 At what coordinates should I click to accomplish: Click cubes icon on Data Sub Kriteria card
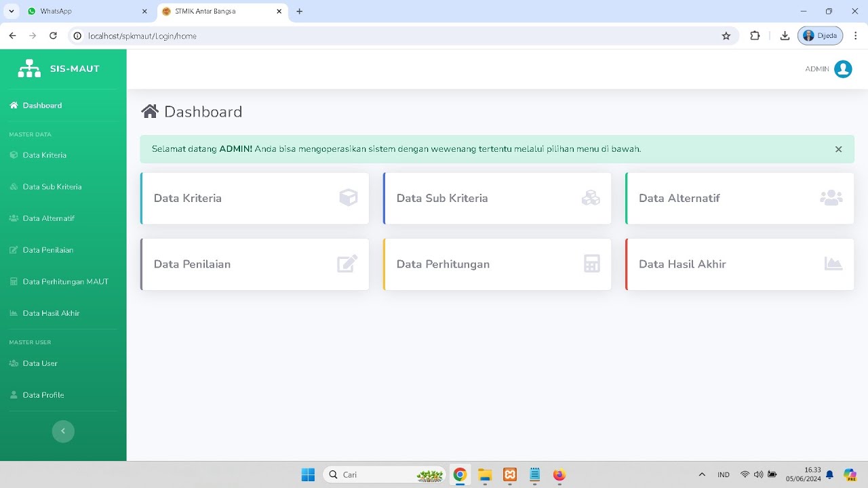pyautogui.click(x=591, y=198)
